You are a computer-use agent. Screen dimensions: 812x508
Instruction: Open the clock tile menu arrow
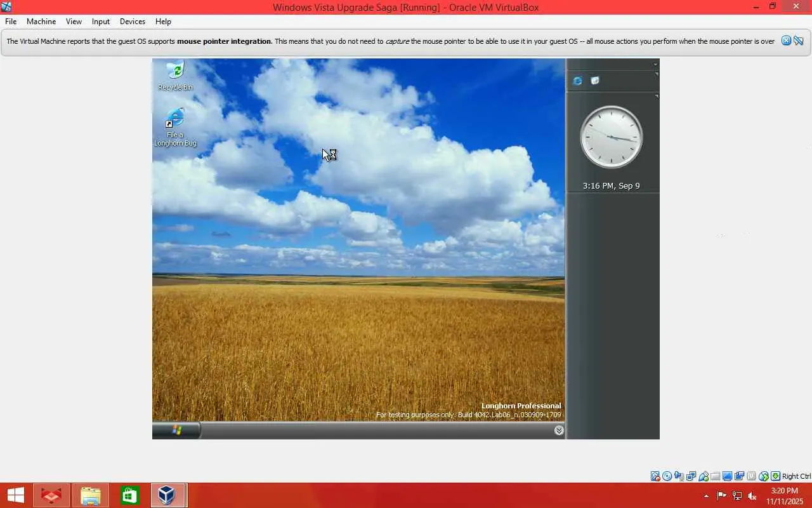tap(657, 97)
